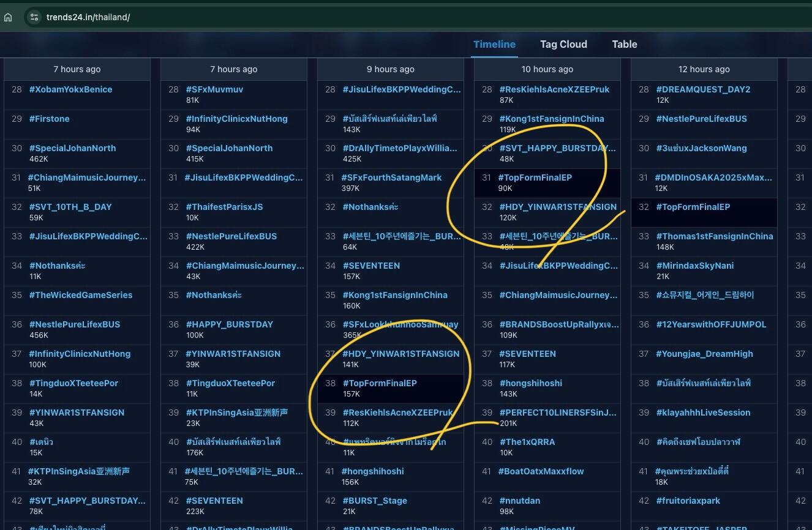
Task: Open #SFxLookkhunnooSamruay hashtag link
Action: 400,324
